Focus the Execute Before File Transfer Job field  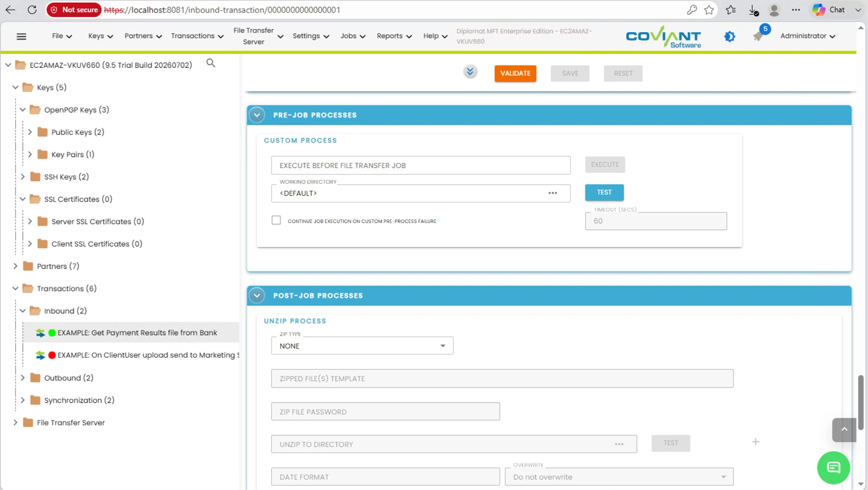click(421, 165)
